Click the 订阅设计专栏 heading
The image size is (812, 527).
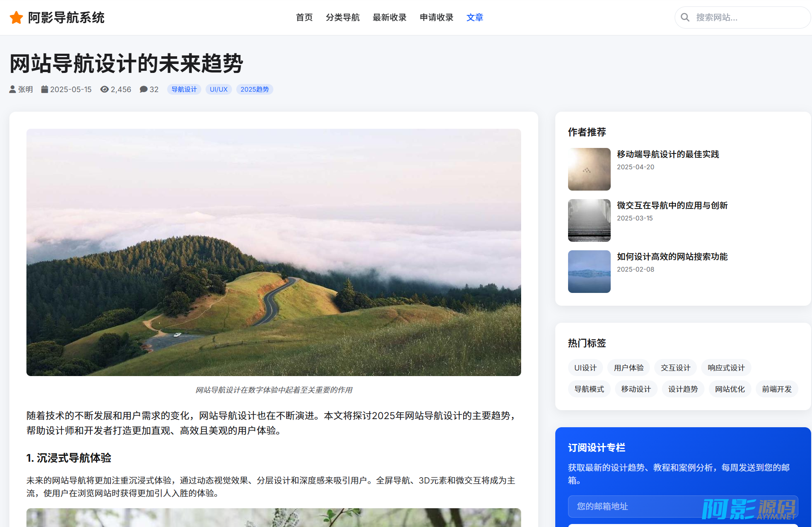(597, 448)
